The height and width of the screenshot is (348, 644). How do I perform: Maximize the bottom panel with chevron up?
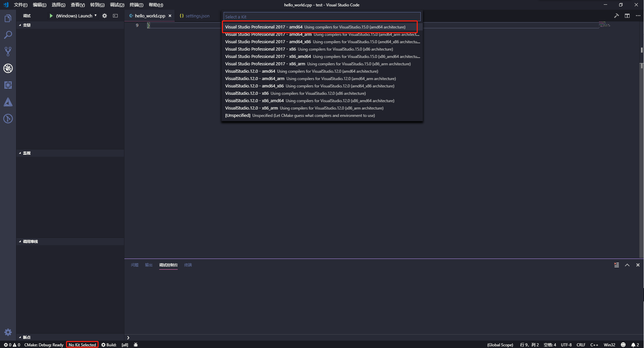627,265
